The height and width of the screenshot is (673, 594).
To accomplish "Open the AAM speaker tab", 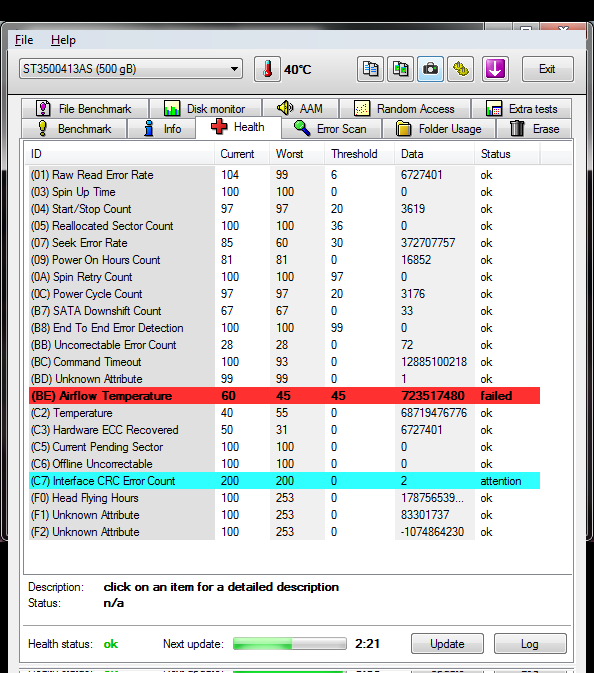I will [300, 109].
